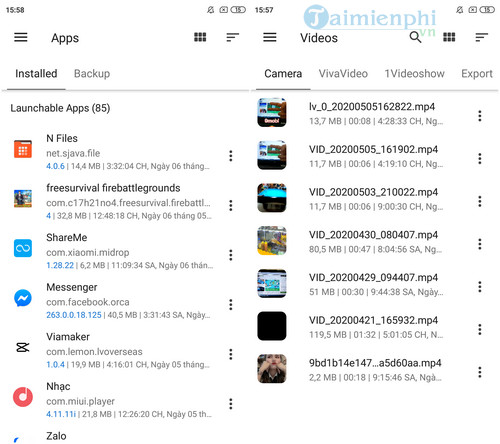The height and width of the screenshot is (444, 500).
Task: Open more options for VID_20200421_165932.mp4
Action: tap(480, 329)
